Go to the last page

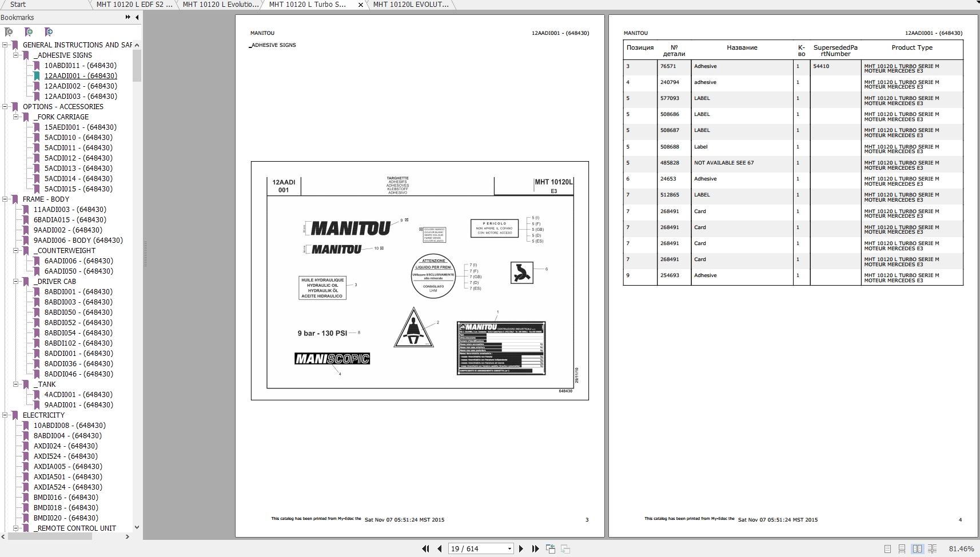click(x=536, y=548)
